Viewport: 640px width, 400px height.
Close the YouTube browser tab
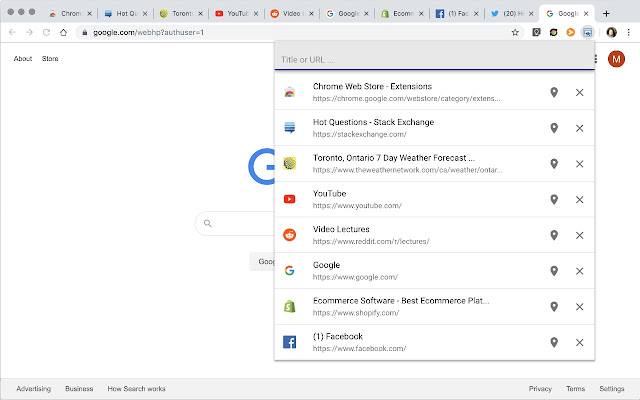tap(256, 13)
